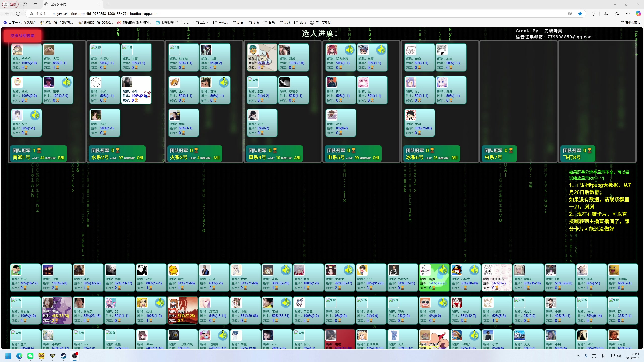Click the 三酒 player avatar
Screen dimensions: 644x362
[x=253, y=50]
